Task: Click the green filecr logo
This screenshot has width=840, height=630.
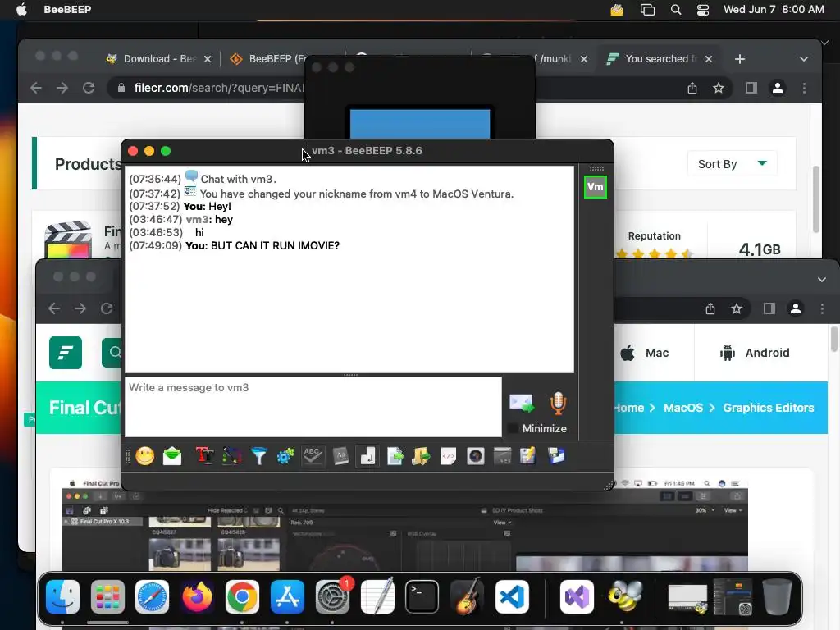Action: 66,353
